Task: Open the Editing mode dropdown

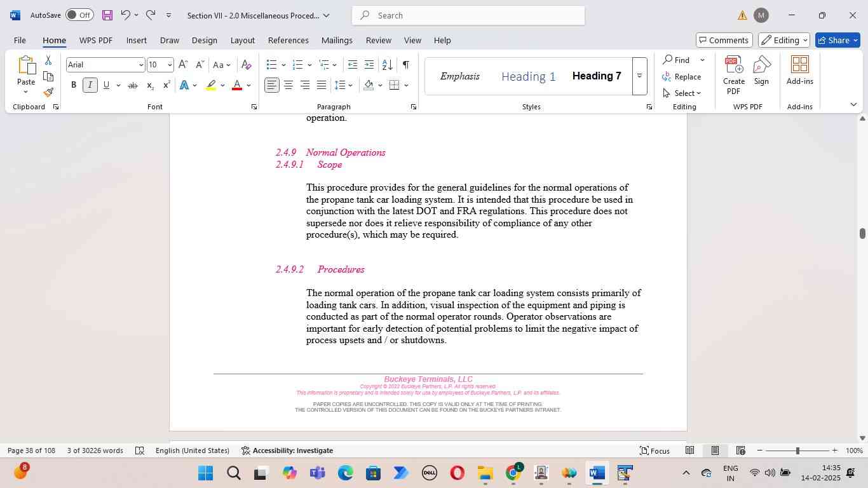Action: 784,40
